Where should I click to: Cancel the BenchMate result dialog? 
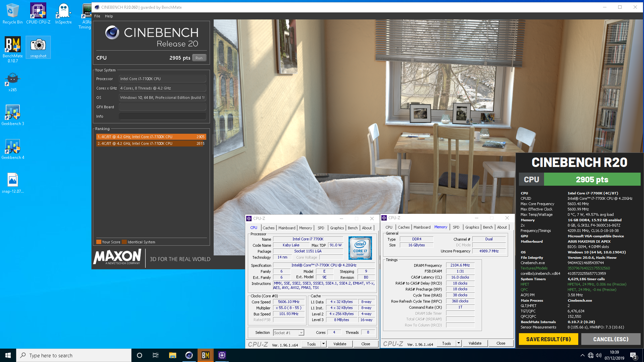[x=611, y=339]
